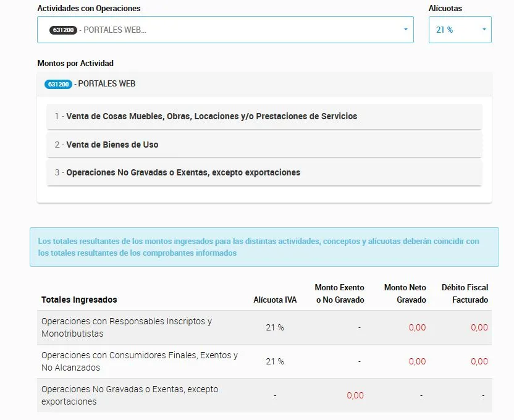This screenshot has width=514, height=420.
Task: Click Monto Neto Gravado 0,00 for Responsables Inscriptos
Action: tap(417, 327)
